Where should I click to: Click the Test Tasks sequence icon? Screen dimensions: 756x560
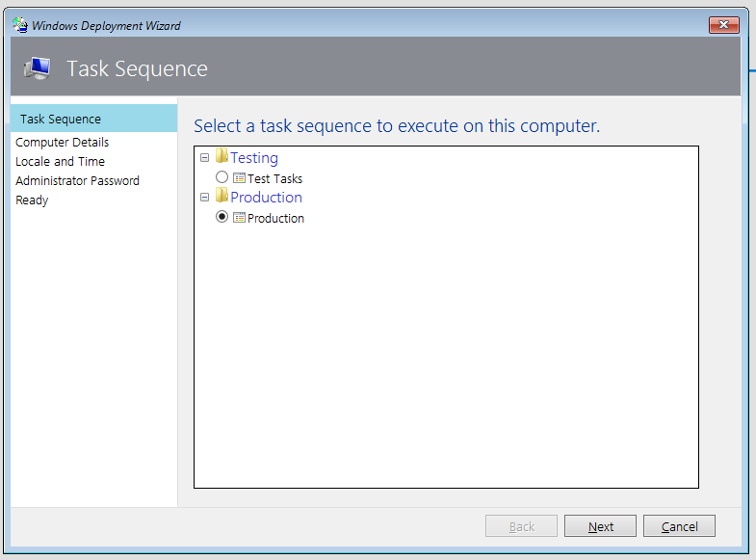[239, 178]
